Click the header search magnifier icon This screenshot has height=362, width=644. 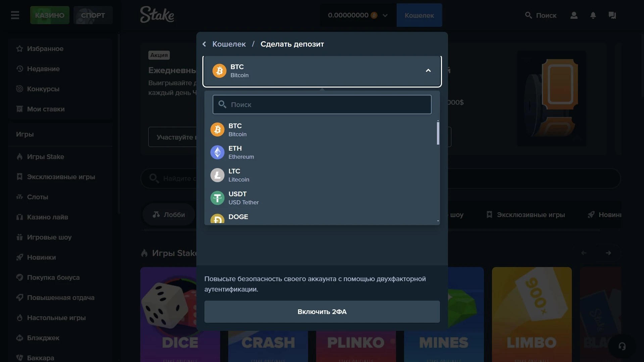(529, 15)
